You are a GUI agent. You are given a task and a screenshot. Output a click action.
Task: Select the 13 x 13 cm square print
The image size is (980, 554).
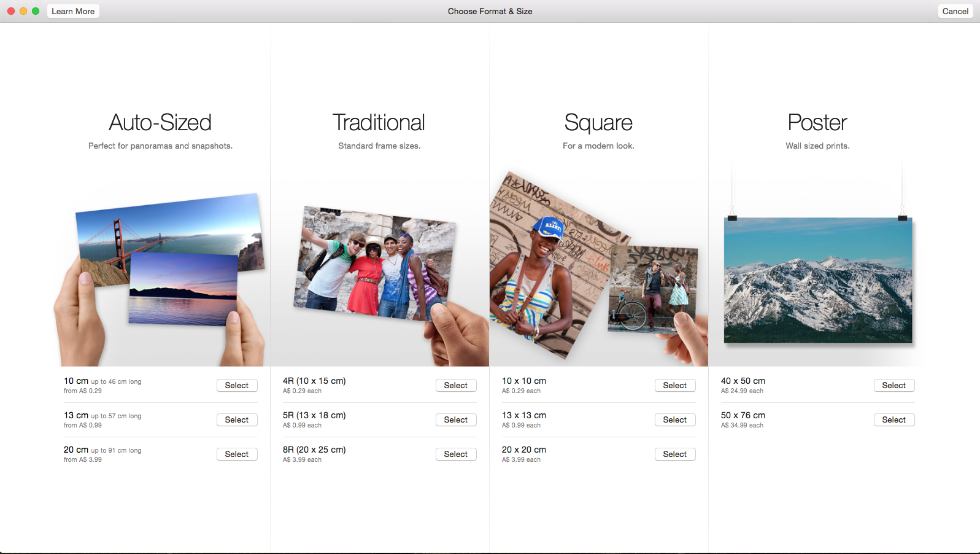tap(674, 419)
